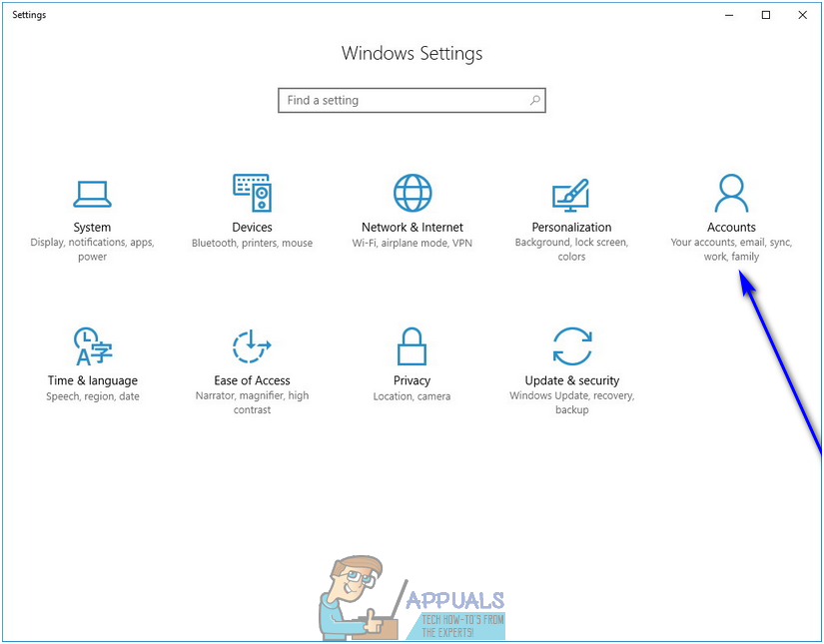This screenshot has height=644, width=824.
Task: Close the Settings window
Action: (x=802, y=15)
